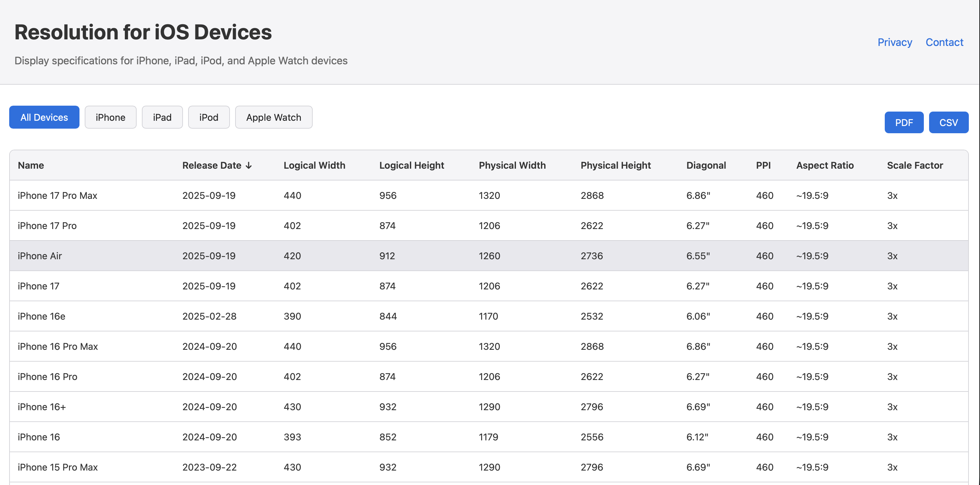Sort table by PPI column

click(x=763, y=165)
